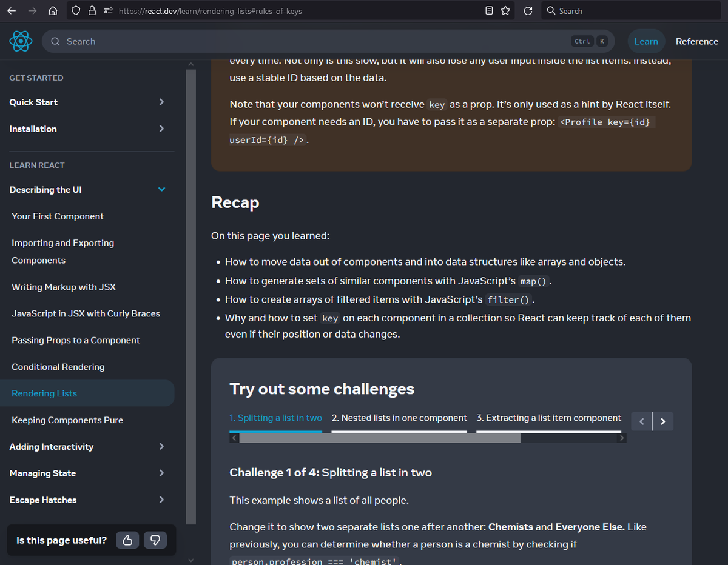Open Installation link
Screen dimensions: 728x565
pyautogui.click(x=33, y=129)
